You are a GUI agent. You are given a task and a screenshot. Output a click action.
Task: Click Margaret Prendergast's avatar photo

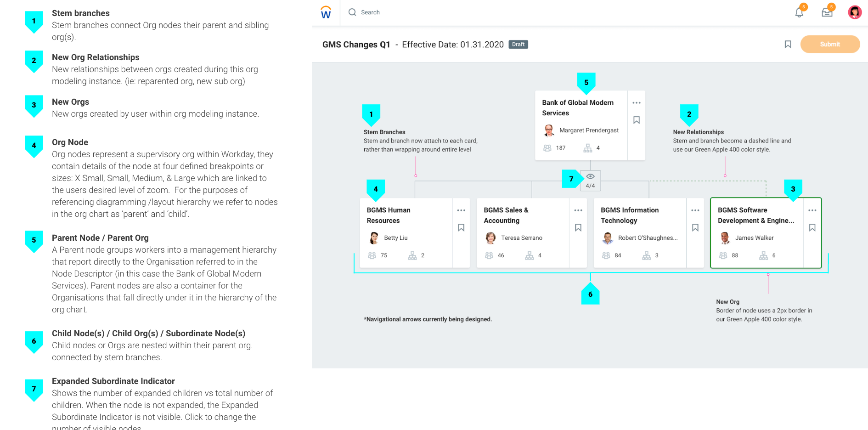point(549,130)
